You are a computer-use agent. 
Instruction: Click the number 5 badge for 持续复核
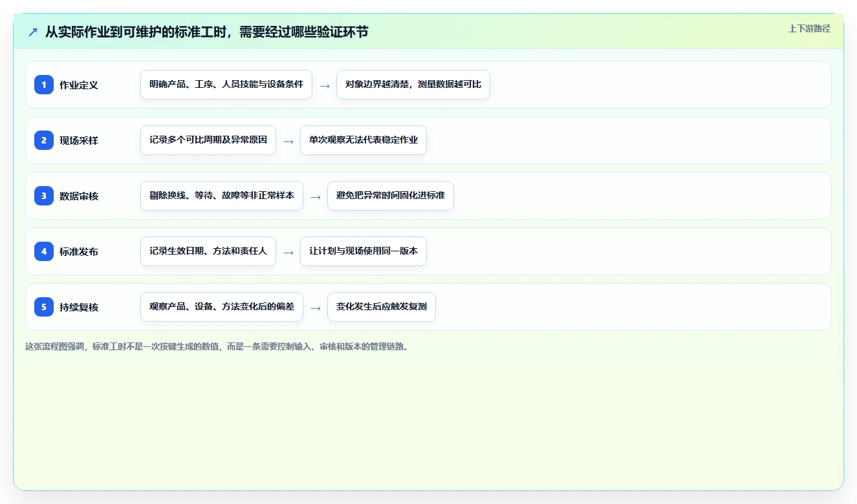(44, 307)
